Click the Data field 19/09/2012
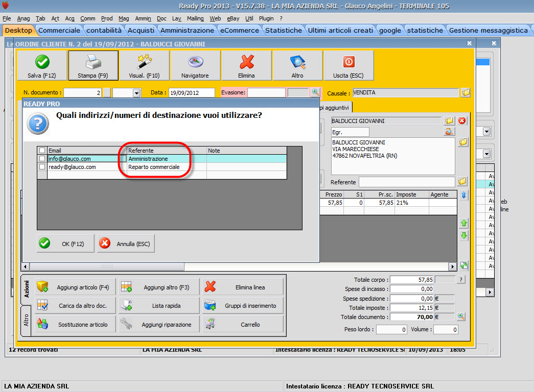This screenshot has height=392, width=534. [192, 92]
